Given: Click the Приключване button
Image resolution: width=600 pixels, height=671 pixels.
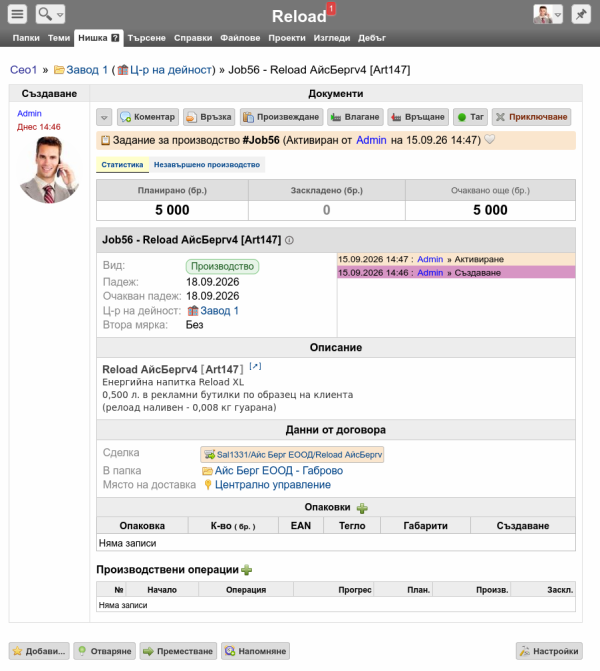Looking at the screenshot, I should point(532,117).
